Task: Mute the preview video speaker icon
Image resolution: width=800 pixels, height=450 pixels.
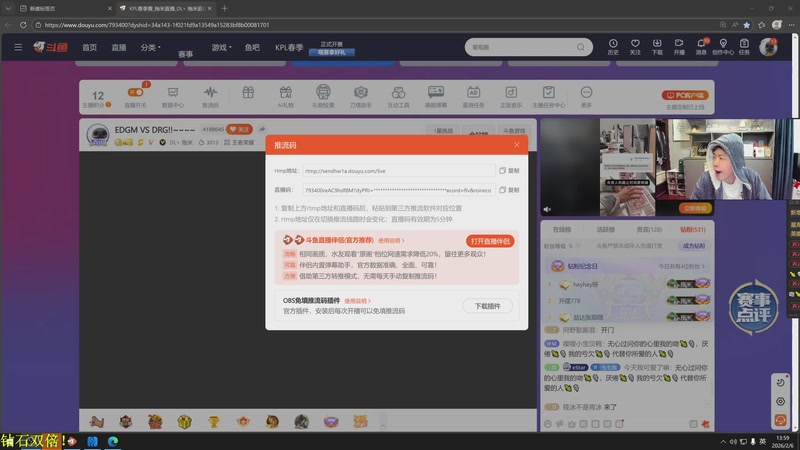Action: tap(547, 209)
